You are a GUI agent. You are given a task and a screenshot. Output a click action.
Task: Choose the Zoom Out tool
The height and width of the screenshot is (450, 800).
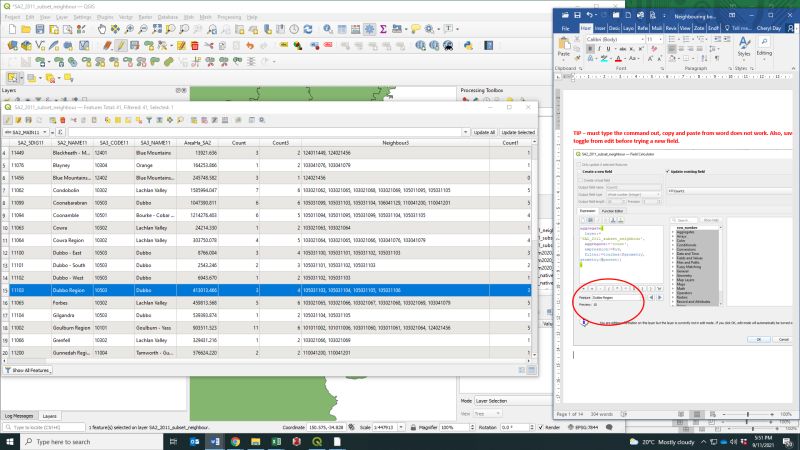pyautogui.click(x=143, y=30)
